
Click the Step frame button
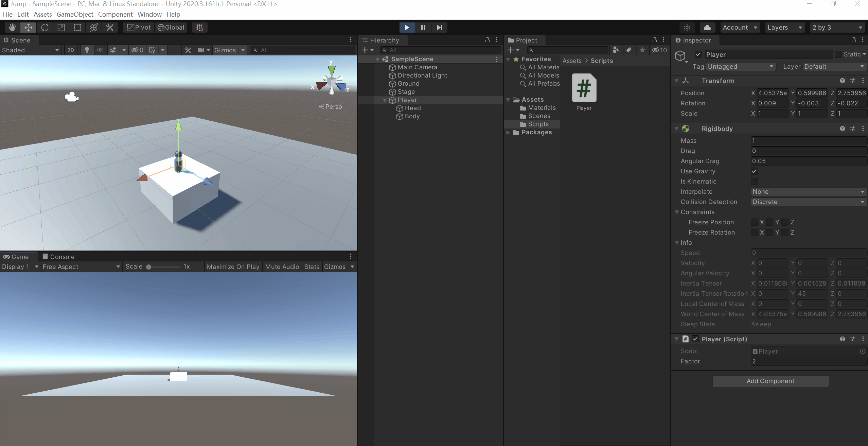[x=439, y=28]
